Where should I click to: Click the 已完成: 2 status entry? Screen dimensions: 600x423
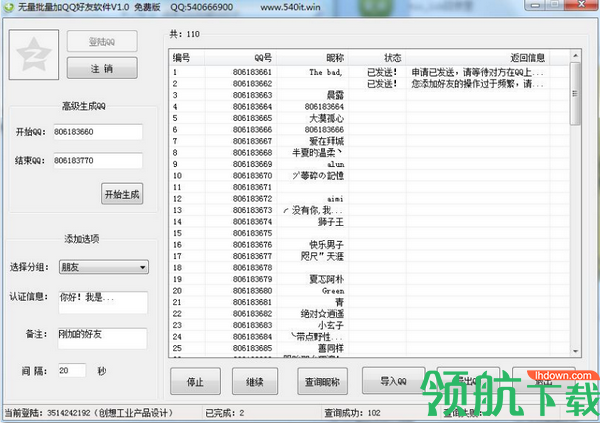(225, 413)
